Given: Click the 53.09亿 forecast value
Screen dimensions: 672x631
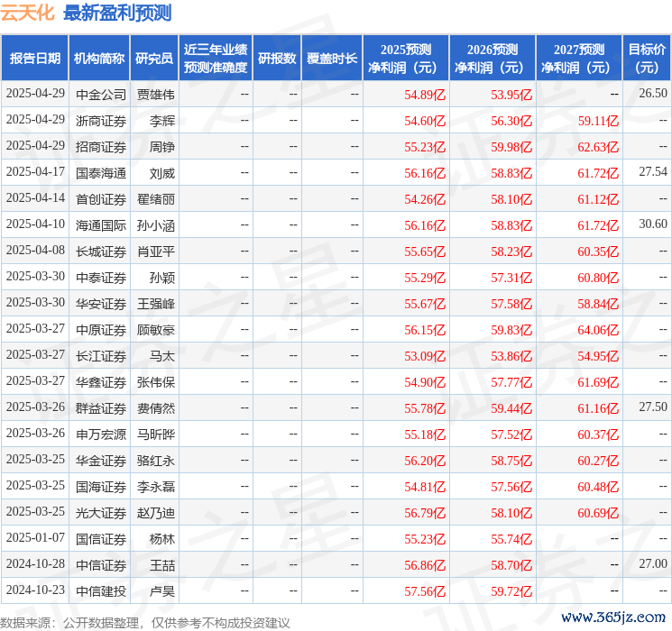Looking at the screenshot, I should (x=425, y=356).
